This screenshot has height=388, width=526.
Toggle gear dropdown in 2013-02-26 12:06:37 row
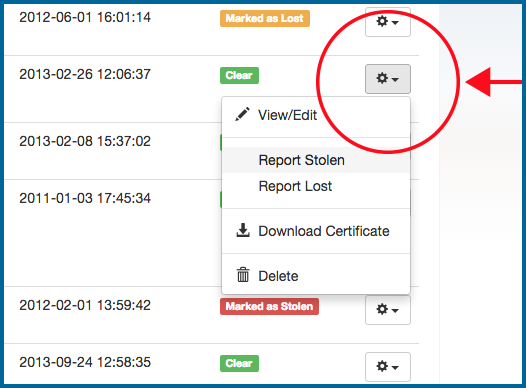click(388, 79)
